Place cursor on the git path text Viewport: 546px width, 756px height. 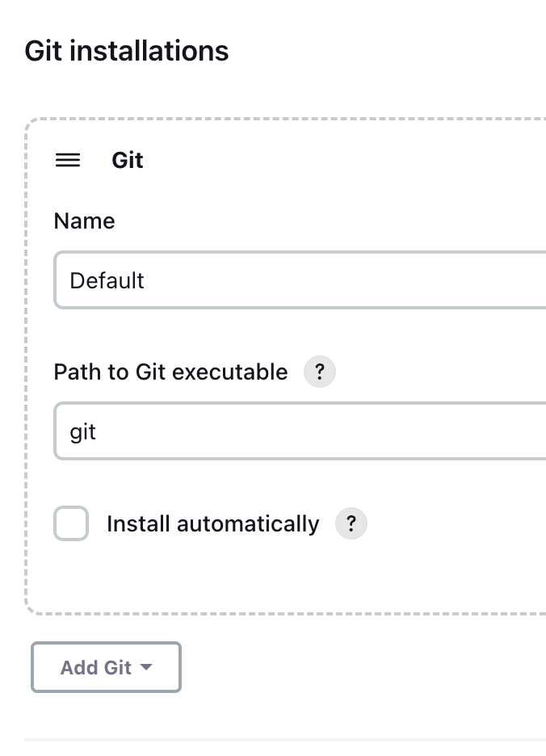(83, 433)
